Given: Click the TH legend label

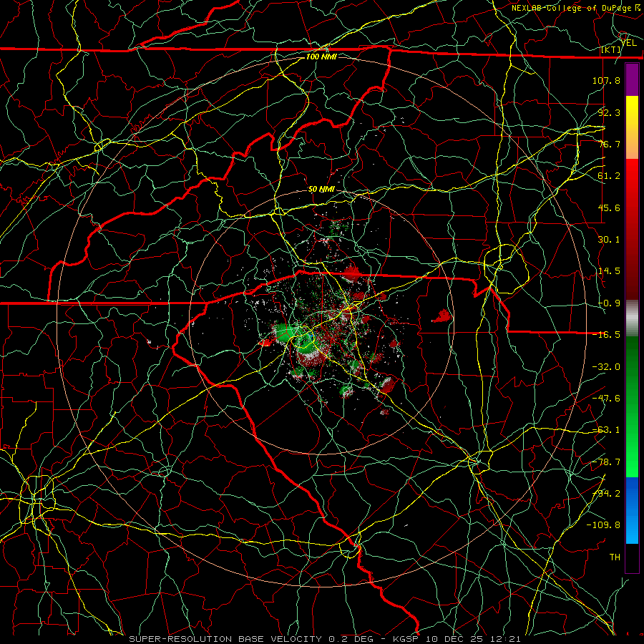Looking at the screenshot, I should point(615,557).
